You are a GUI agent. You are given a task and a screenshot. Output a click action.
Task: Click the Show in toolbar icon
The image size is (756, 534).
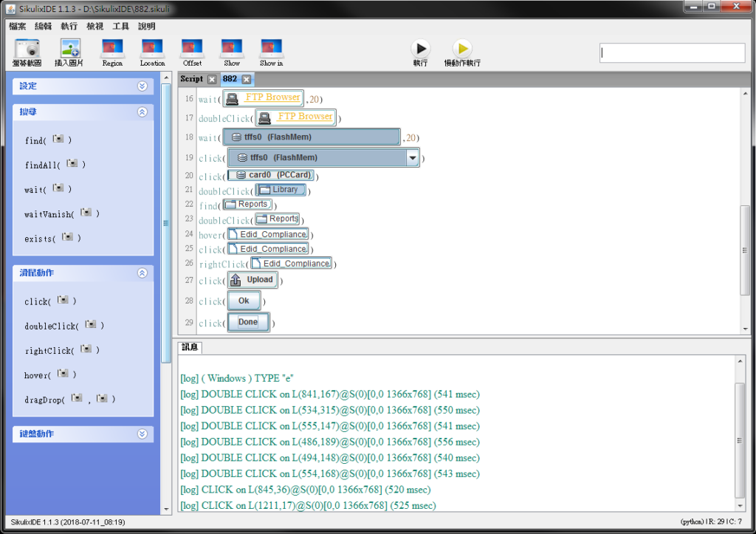[271, 49]
